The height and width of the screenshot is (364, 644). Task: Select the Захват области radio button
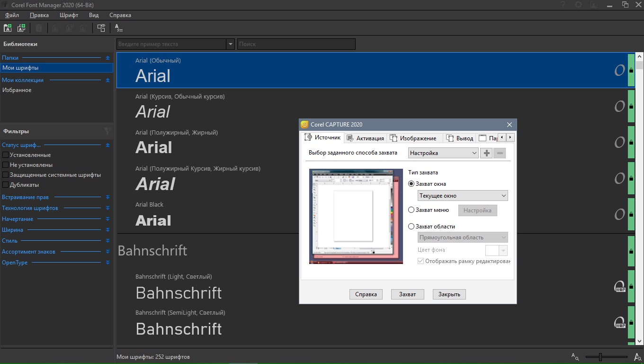[411, 227]
